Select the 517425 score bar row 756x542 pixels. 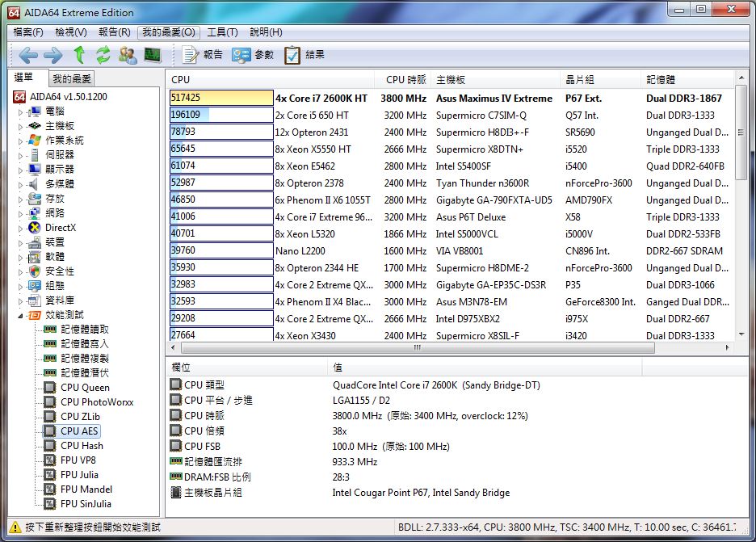click(x=221, y=98)
